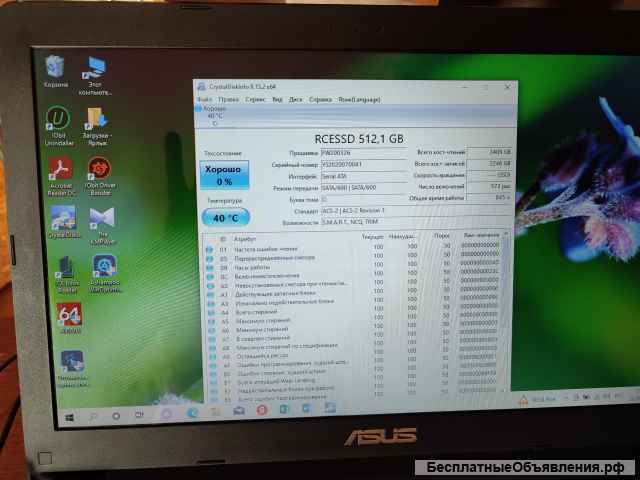The width and height of the screenshot is (640, 480).
Task: Open the Язык(Language) menu
Action: coord(359,99)
